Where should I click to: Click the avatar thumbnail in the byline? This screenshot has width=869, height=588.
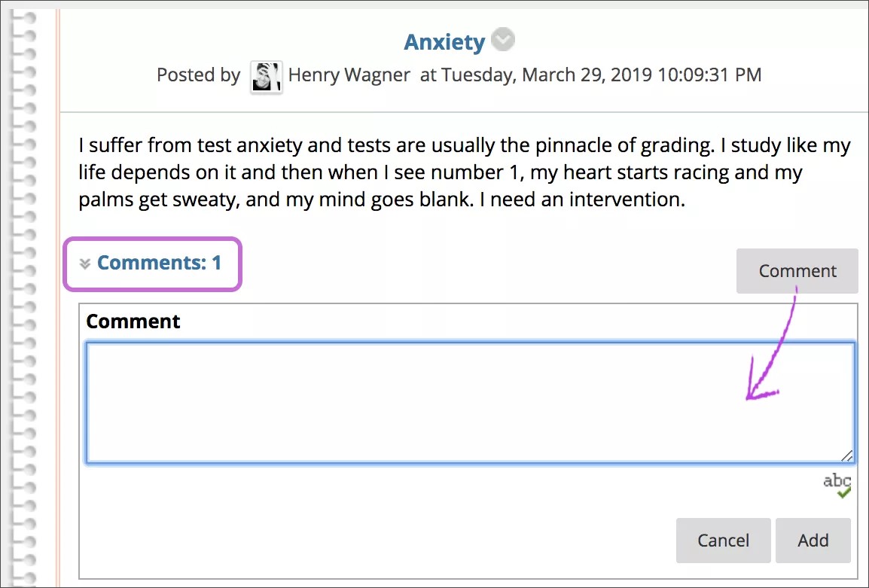click(x=266, y=75)
